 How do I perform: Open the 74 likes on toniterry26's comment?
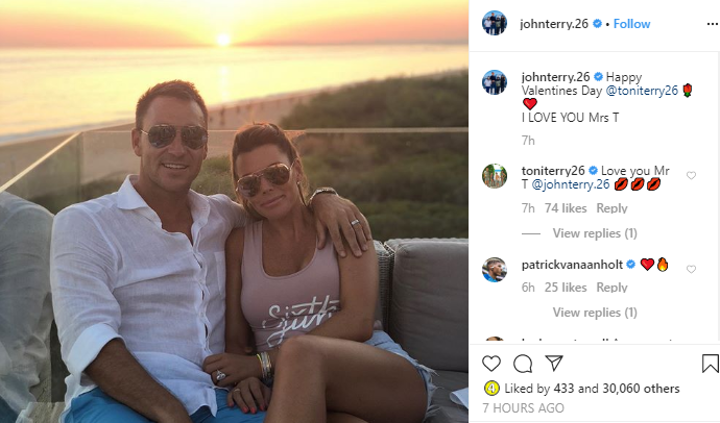click(x=566, y=209)
